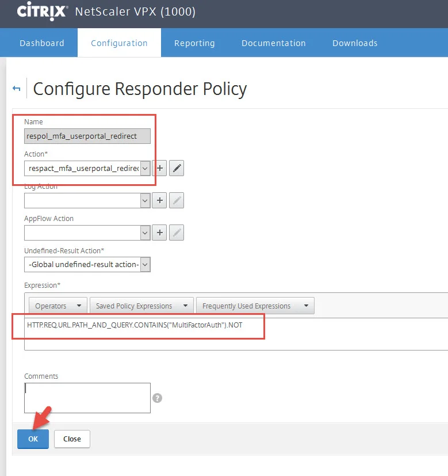Open the Comments help question mark

pos(157,398)
